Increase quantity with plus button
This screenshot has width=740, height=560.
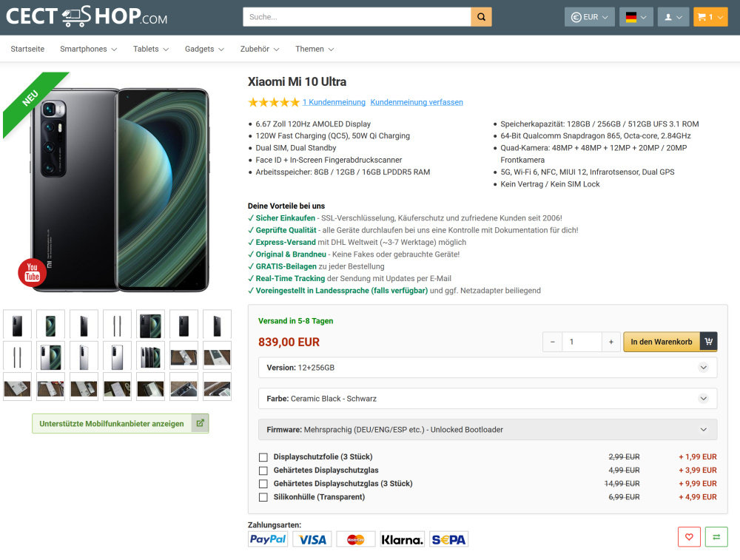tap(610, 342)
